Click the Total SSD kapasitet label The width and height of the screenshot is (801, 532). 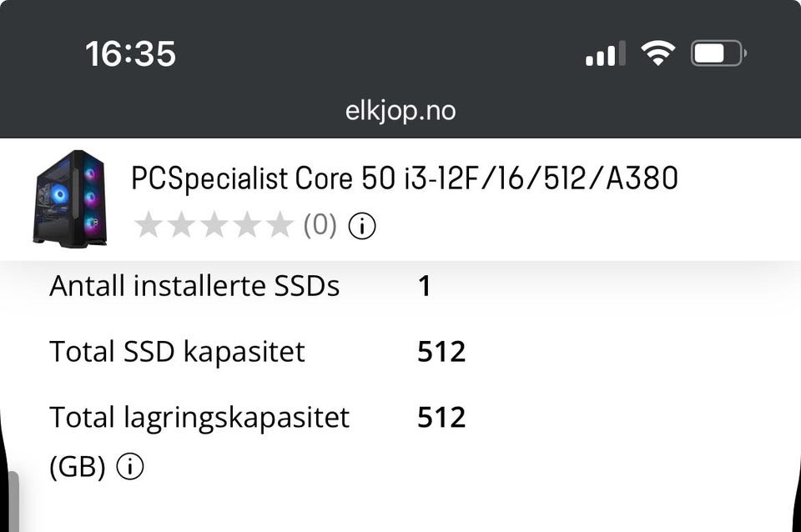click(177, 351)
